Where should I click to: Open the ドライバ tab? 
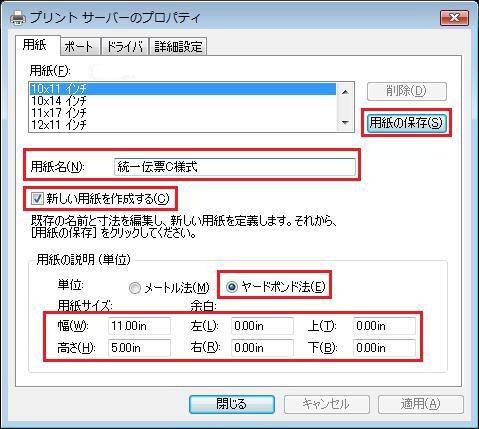point(125,47)
